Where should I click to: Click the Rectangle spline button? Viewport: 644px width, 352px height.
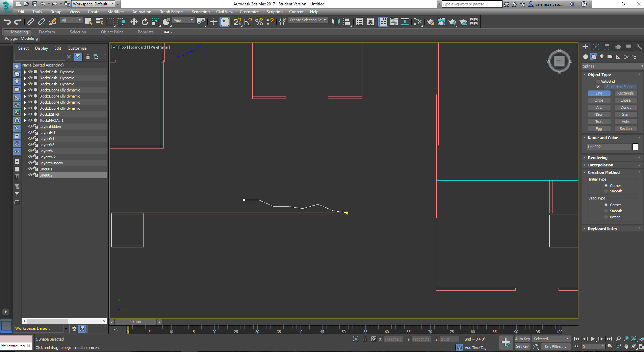tap(625, 93)
